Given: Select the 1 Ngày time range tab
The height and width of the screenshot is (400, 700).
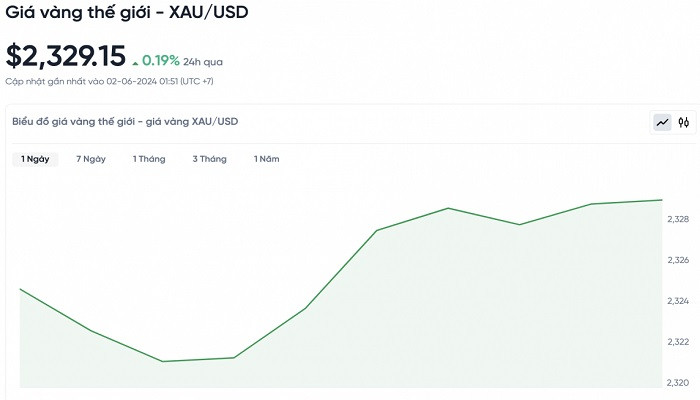Looking at the screenshot, I should tap(35, 159).
